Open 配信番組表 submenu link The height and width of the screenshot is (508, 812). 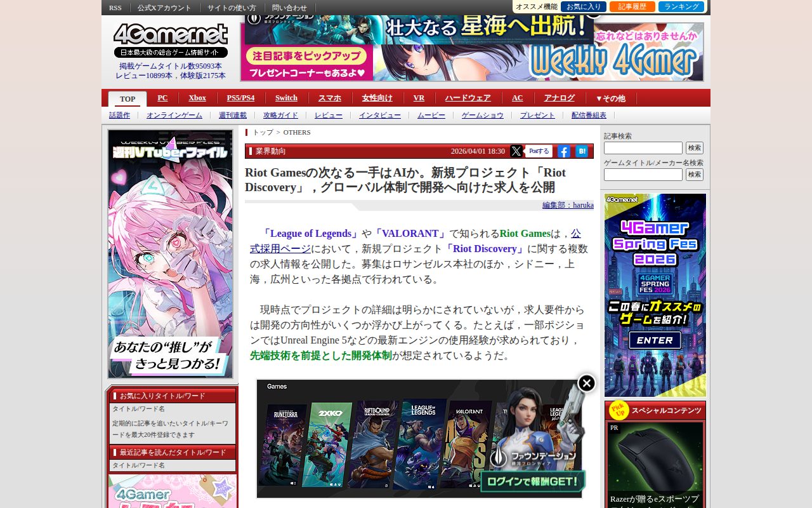pyautogui.click(x=589, y=115)
